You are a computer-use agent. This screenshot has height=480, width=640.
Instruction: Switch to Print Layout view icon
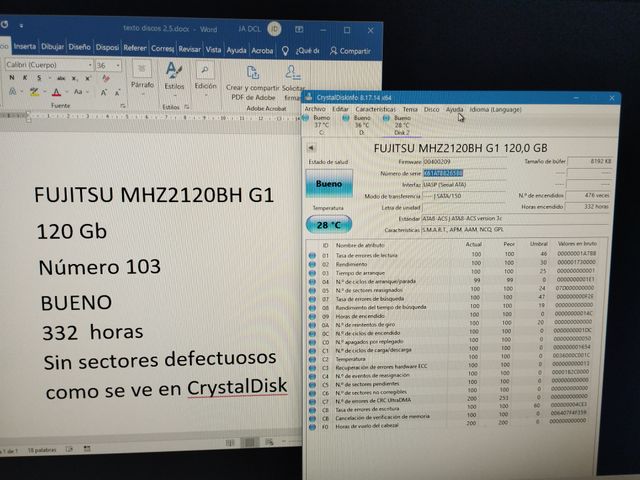pyautogui.click(x=249, y=442)
